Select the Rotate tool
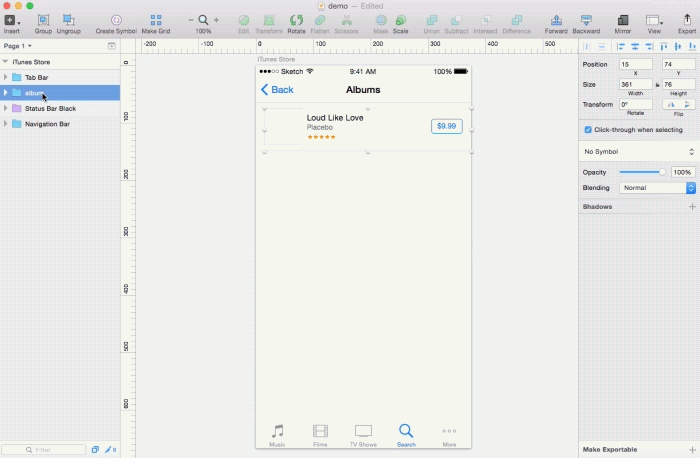Image resolution: width=700 pixels, height=458 pixels. (x=296, y=24)
